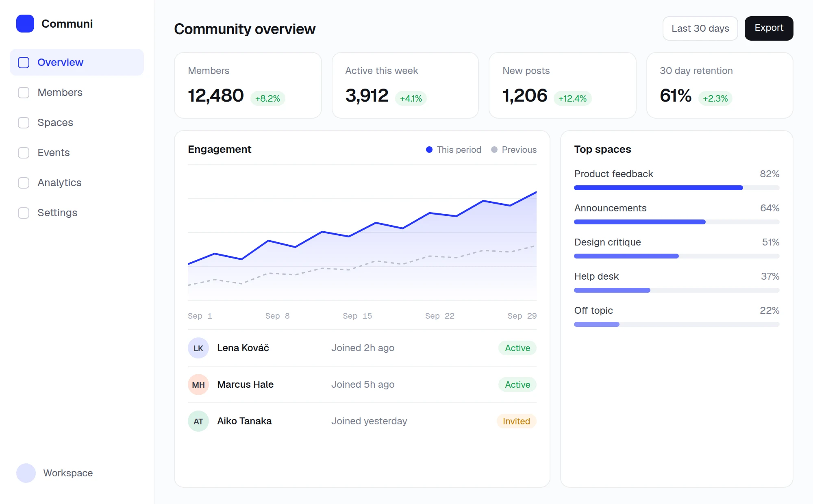The image size is (813, 504).
Task: Open the Settings menu item
Action: pyautogui.click(x=77, y=213)
